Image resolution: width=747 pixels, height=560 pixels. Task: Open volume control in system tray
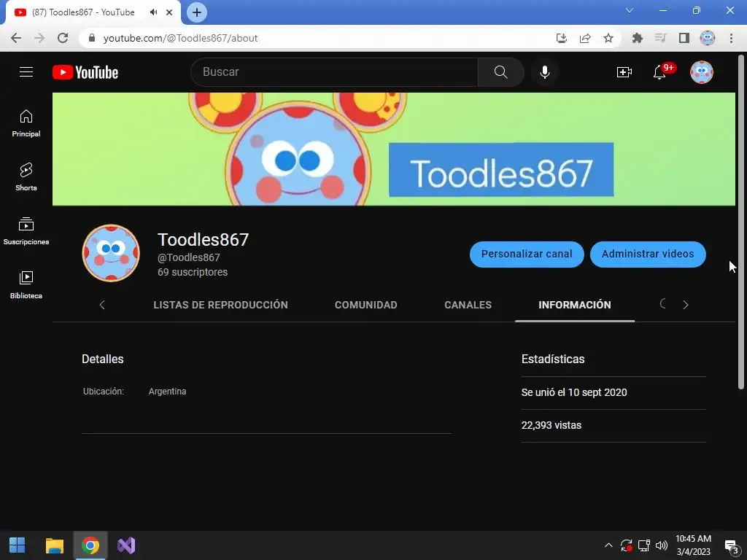point(661,545)
